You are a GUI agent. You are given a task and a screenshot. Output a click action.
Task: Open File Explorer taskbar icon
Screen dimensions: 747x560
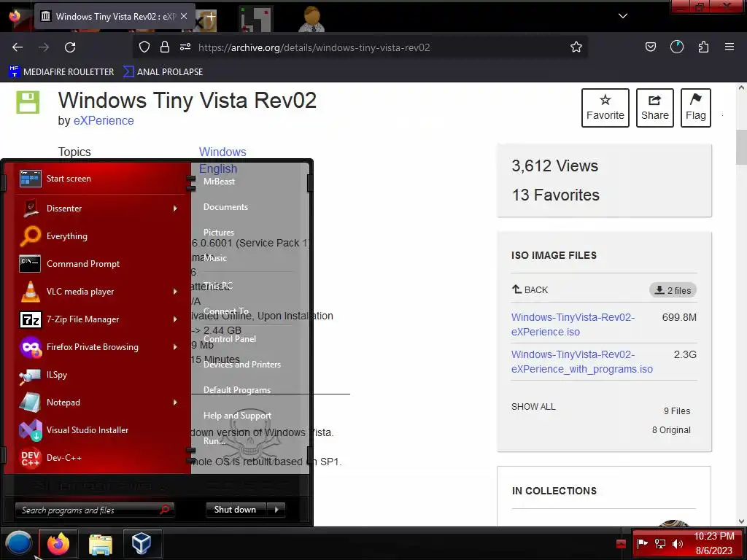101,543
